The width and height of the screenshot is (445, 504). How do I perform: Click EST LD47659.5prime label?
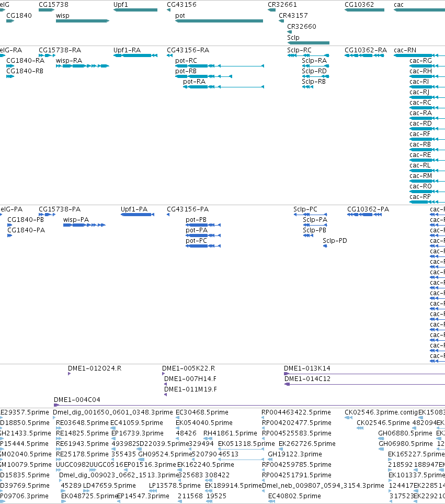[109, 486]
